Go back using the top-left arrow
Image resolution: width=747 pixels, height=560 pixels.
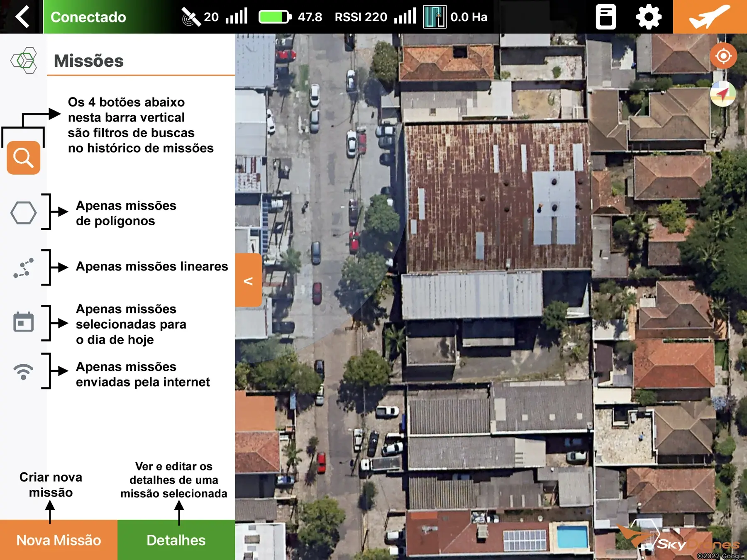(x=22, y=17)
